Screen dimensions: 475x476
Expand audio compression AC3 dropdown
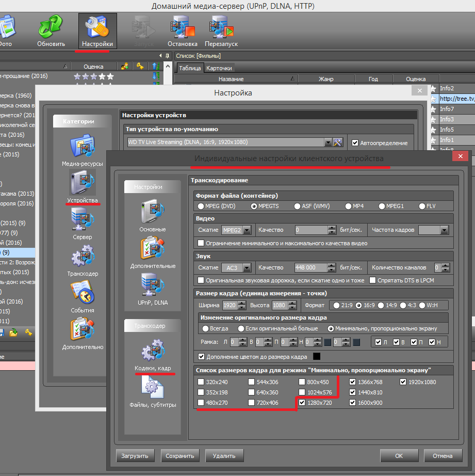coord(247,268)
